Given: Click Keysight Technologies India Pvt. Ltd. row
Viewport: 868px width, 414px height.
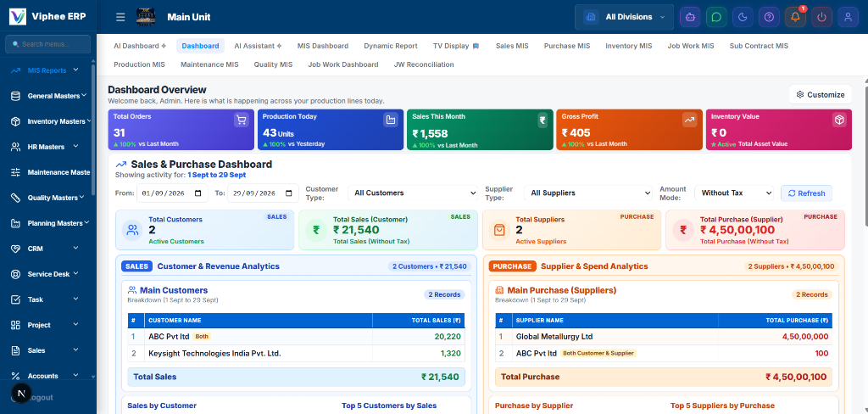Looking at the screenshot, I should pos(296,353).
